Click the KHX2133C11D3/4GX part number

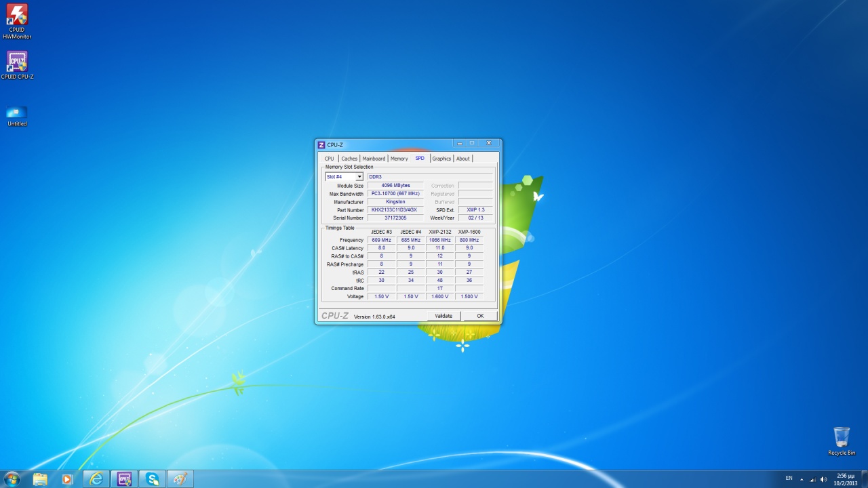pos(395,210)
